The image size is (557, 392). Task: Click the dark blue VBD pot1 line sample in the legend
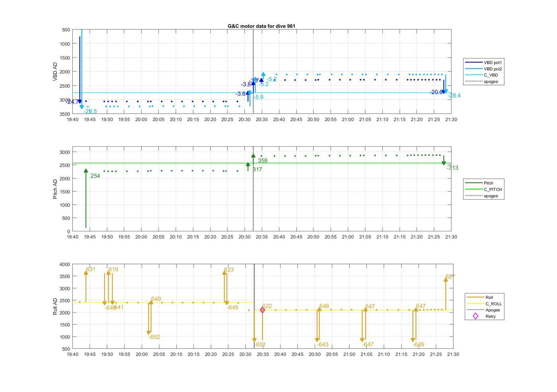click(473, 62)
